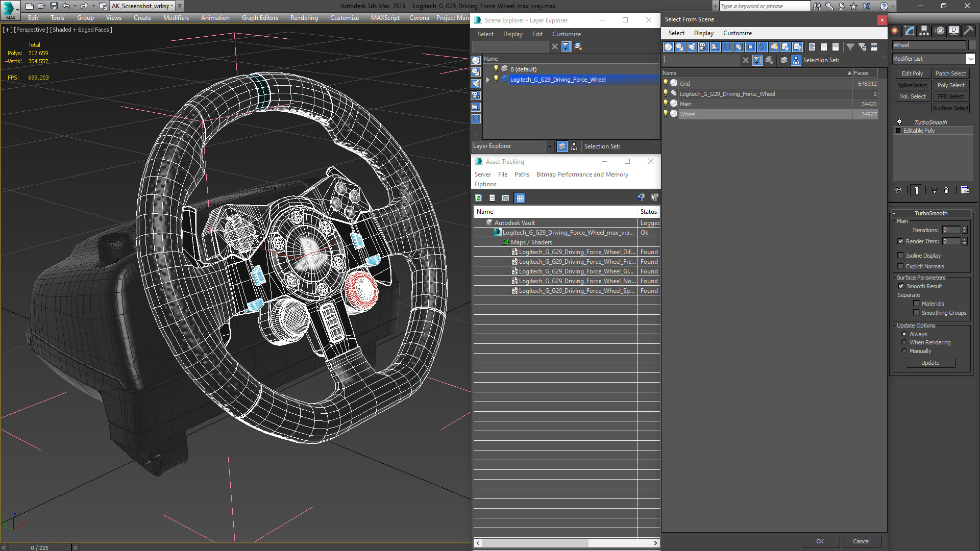Click Select Invert icon in Select From Scene
The height and width of the screenshot is (551, 980).
pyautogui.click(x=836, y=47)
